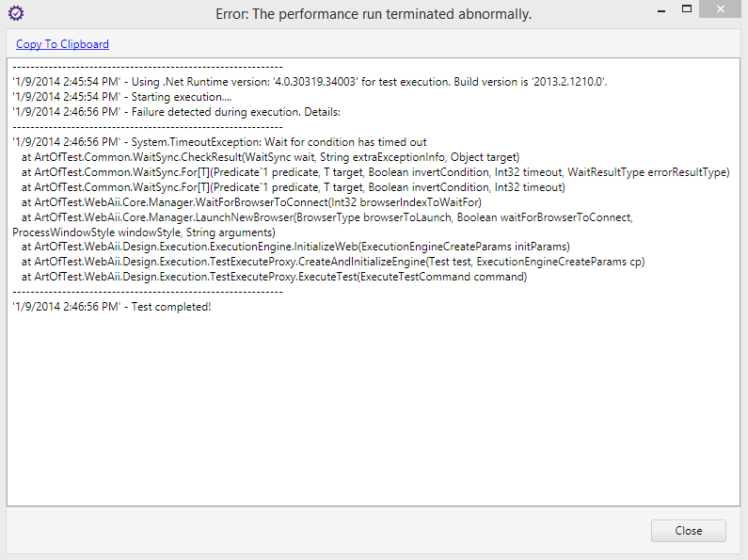Click the ProcessWindowStyle windowStyle text line
The width and height of the screenshot is (748, 560).
(144, 232)
